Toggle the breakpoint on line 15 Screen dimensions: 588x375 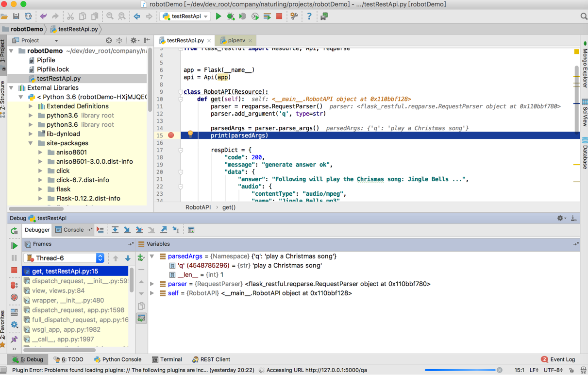point(171,136)
